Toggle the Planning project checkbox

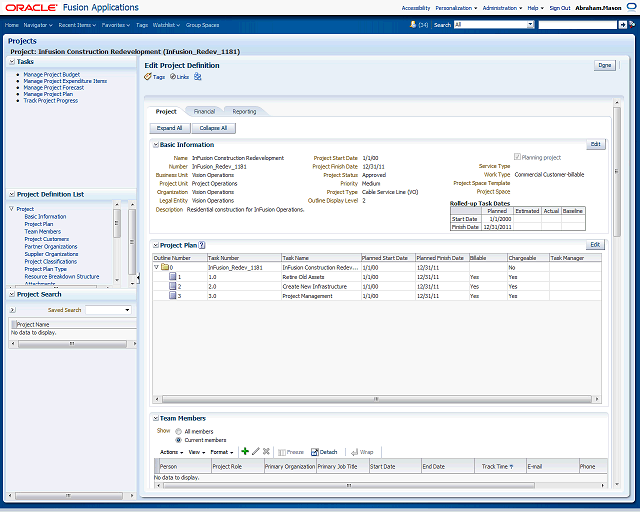(x=517, y=157)
